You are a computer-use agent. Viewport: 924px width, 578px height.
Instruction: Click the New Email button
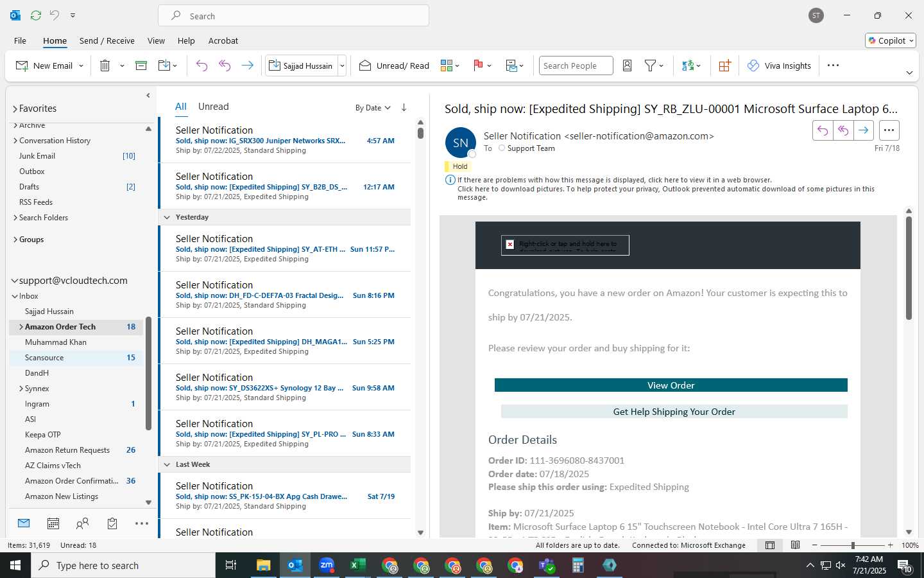[x=44, y=66]
